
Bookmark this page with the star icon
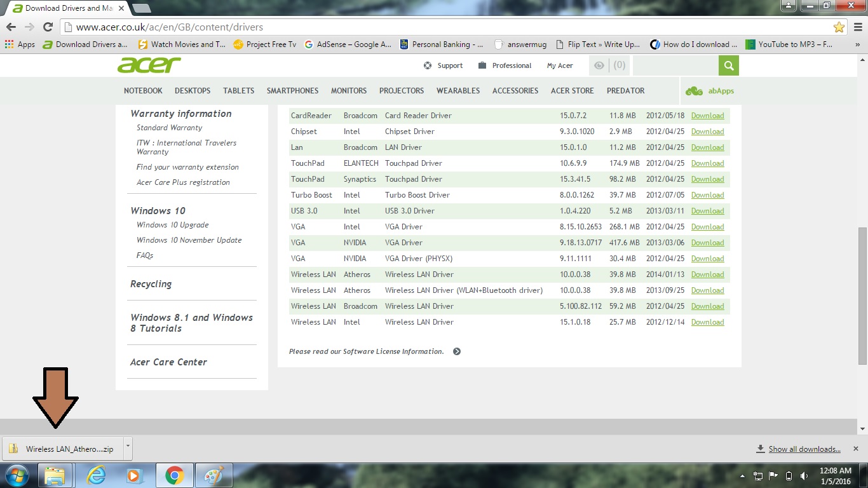[839, 27]
